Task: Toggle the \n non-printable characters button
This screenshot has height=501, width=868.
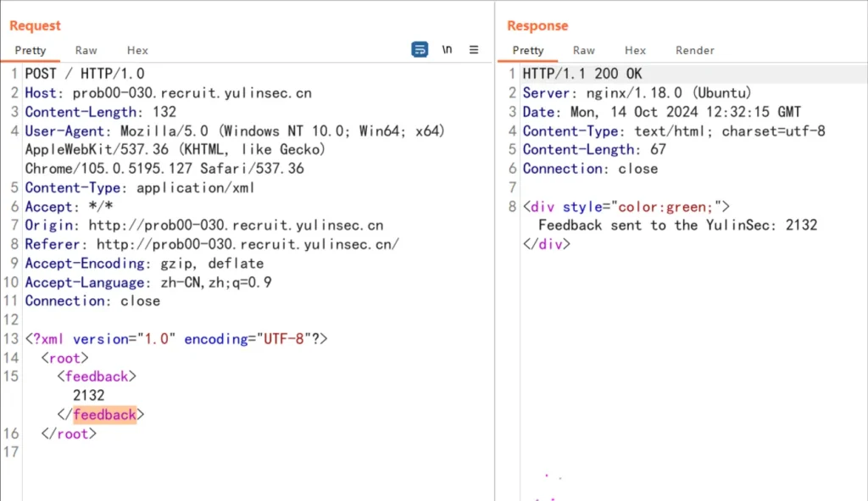Action: pyautogui.click(x=447, y=50)
